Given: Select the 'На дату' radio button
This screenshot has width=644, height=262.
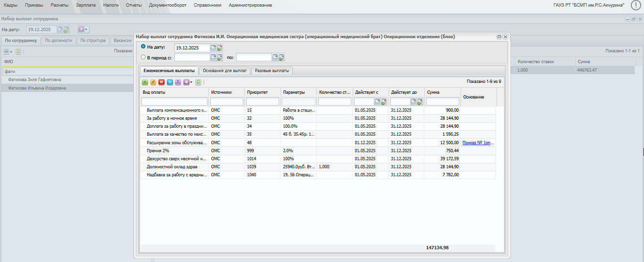Looking at the screenshot, I should 143,47.
